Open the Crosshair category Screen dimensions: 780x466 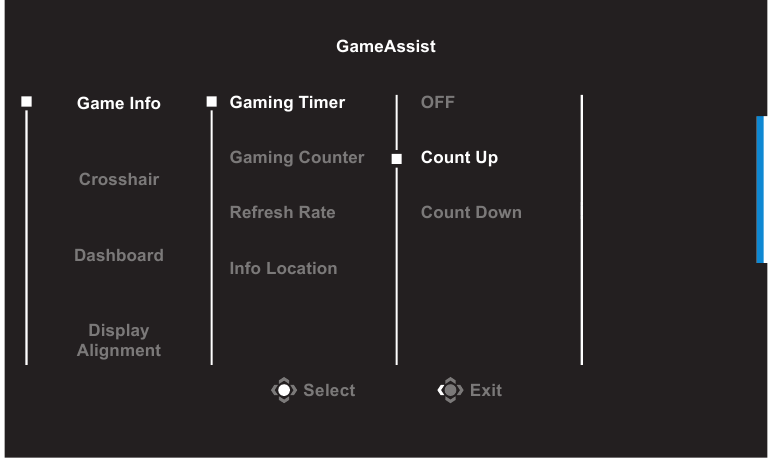(x=119, y=179)
